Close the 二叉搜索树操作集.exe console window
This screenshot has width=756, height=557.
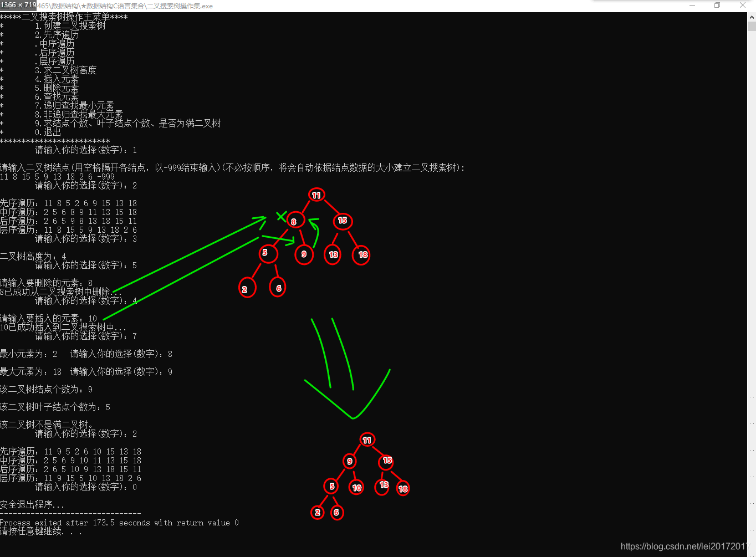[743, 6]
